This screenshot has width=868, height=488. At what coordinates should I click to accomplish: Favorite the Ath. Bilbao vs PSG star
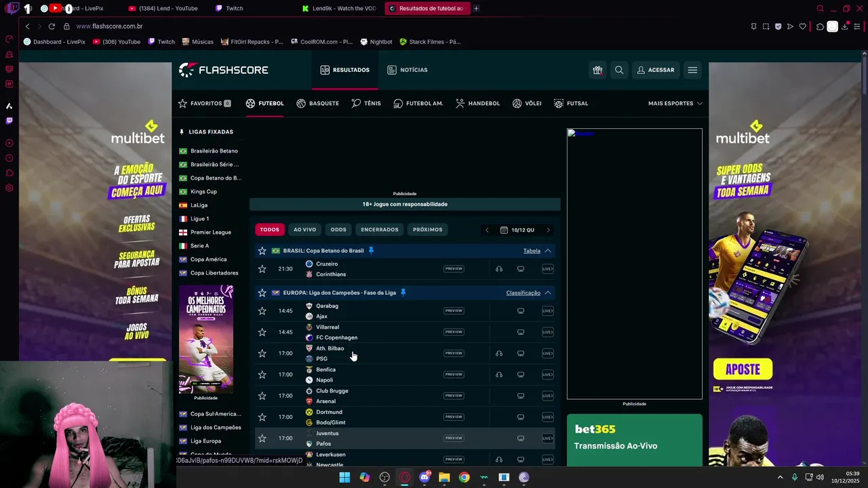(262, 353)
